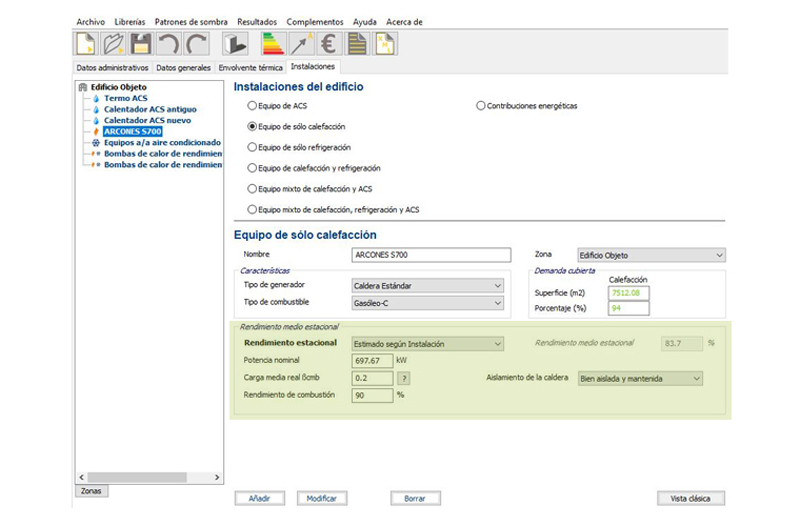Click the Nombre input field
The height and width of the screenshot is (526, 800).
pos(431,255)
